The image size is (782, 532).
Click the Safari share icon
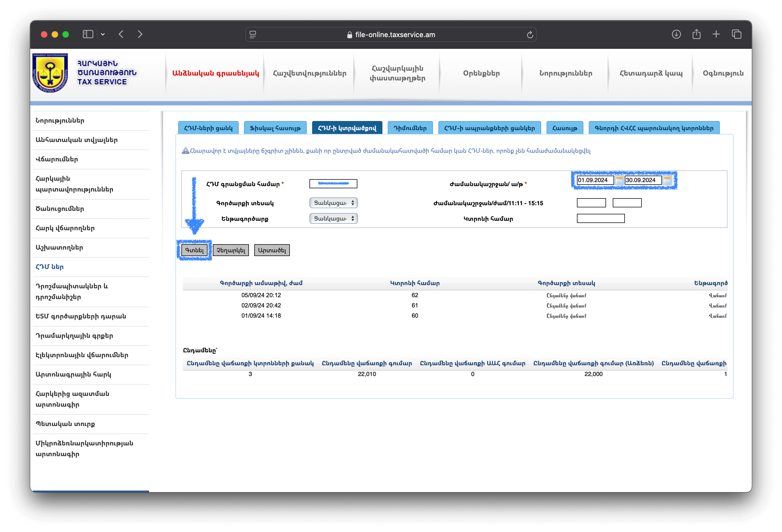[x=696, y=34]
